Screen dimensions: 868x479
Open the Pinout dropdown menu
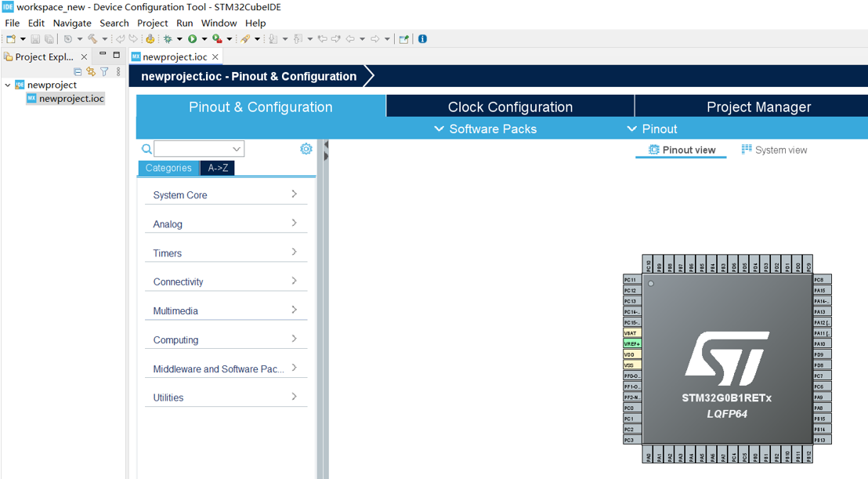coord(652,129)
